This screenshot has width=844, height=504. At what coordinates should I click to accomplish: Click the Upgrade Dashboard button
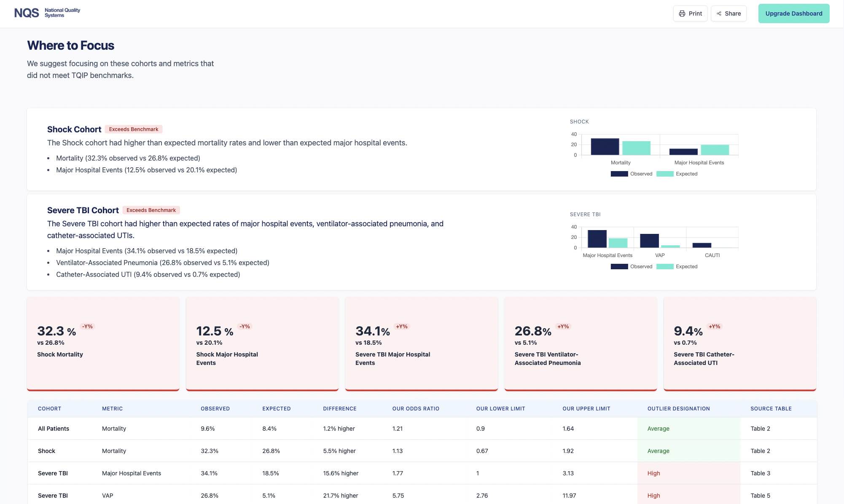coord(793,13)
